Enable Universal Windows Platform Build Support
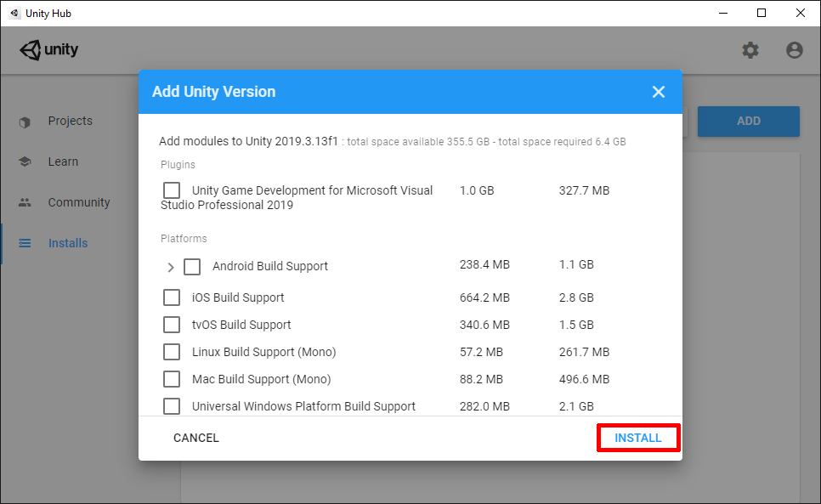Viewport: 821px width, 504px height. (x=172, y=406)
